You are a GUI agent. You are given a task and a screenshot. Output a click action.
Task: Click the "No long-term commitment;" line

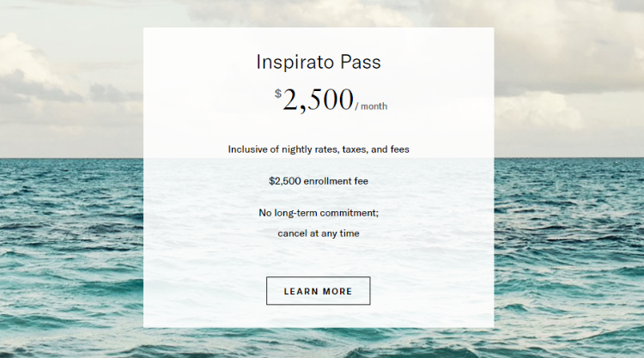tap(318, 212)
